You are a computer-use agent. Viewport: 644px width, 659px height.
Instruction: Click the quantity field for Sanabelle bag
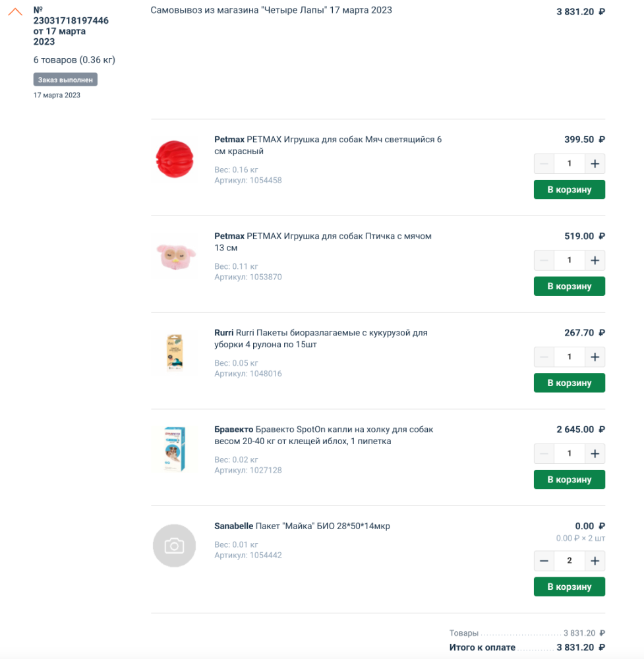tap(570, 561)
